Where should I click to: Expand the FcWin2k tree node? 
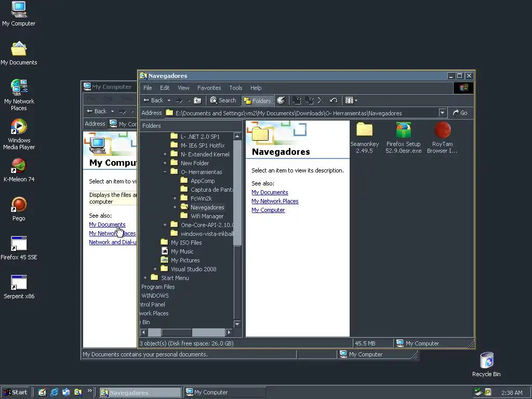click(x=175, y=198)
